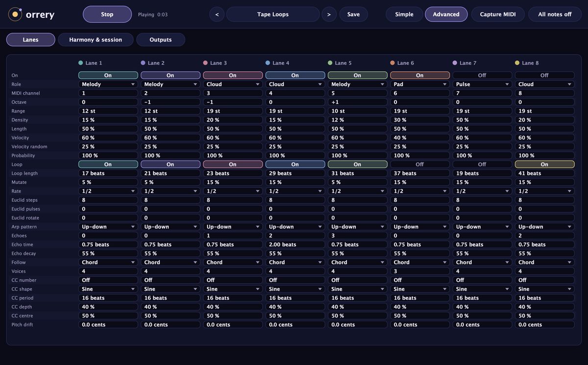
Task: Click the orrery logo icon
Action: coord(15,14)
